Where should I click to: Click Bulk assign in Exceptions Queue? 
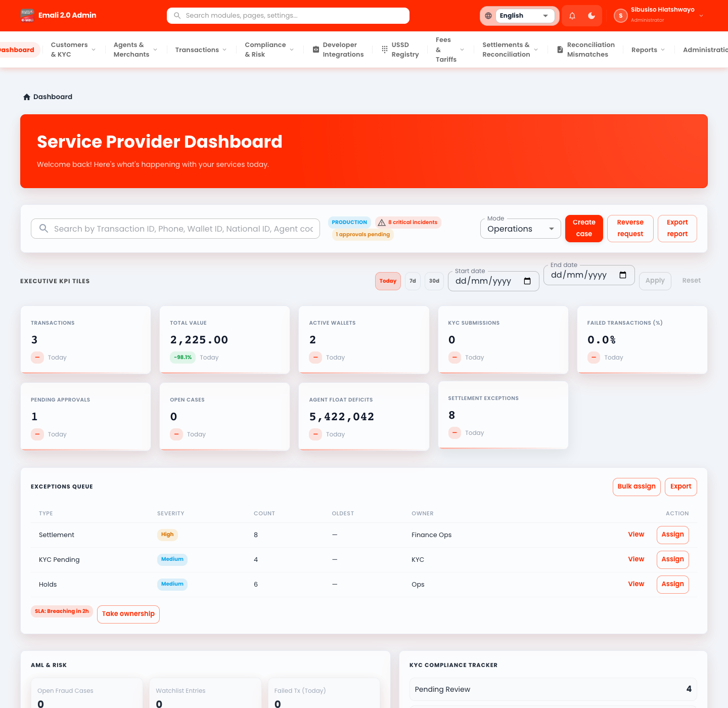pyautogui.click(x=636, y=487)
